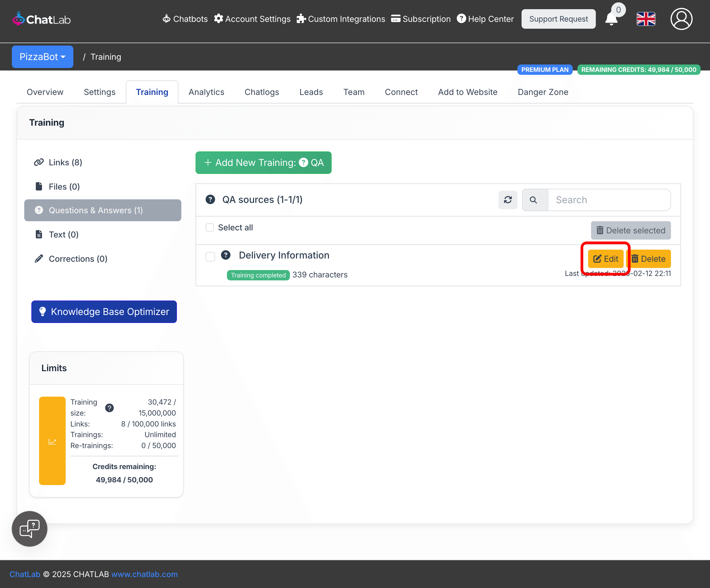Image resolution: width=710 pixels, height=588 pixels.
Task: Check the Select all checkbox
Action: coord(210,227)
